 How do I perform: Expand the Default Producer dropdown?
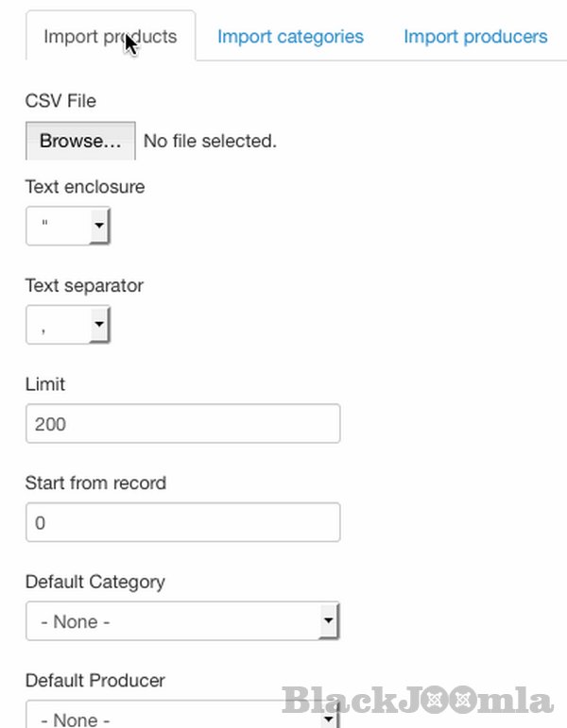click(x=182, y=717)
